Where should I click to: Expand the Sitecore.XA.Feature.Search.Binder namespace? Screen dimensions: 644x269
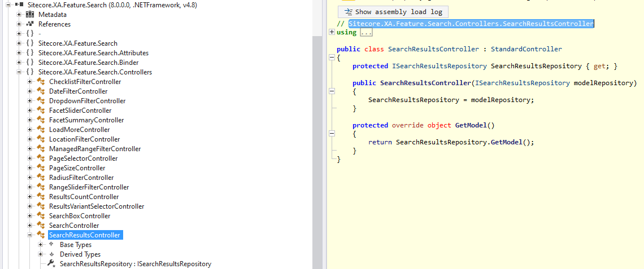(19, 63)
